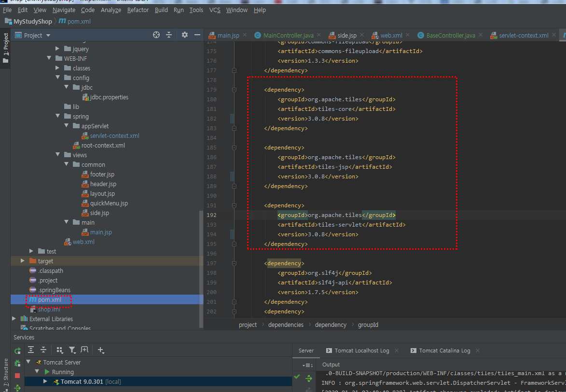Click the Rerun icon in Services
The height and width of the screenshot is (392, 566).
tap(17, 351)
